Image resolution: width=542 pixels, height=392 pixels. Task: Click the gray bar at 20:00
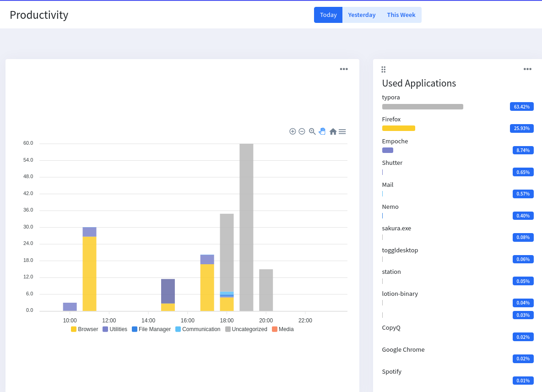(266, 290)
